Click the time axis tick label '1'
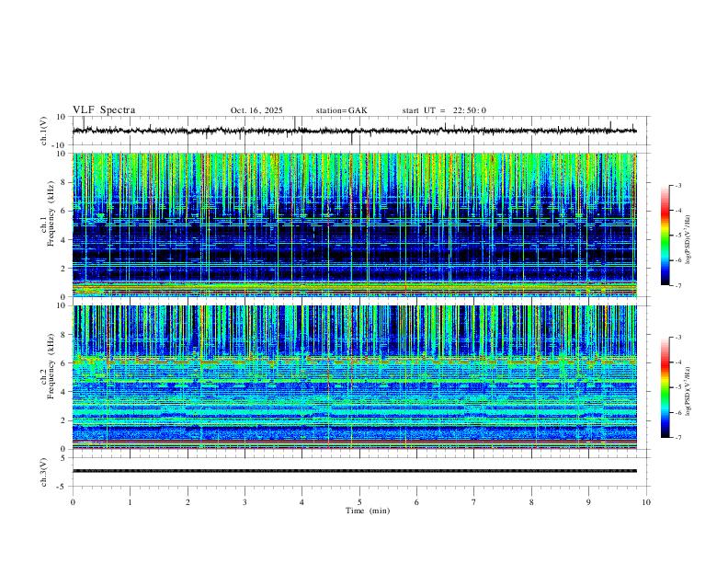Image resolution: width=728 pixels, height=563 pixels. coord(130,502)
